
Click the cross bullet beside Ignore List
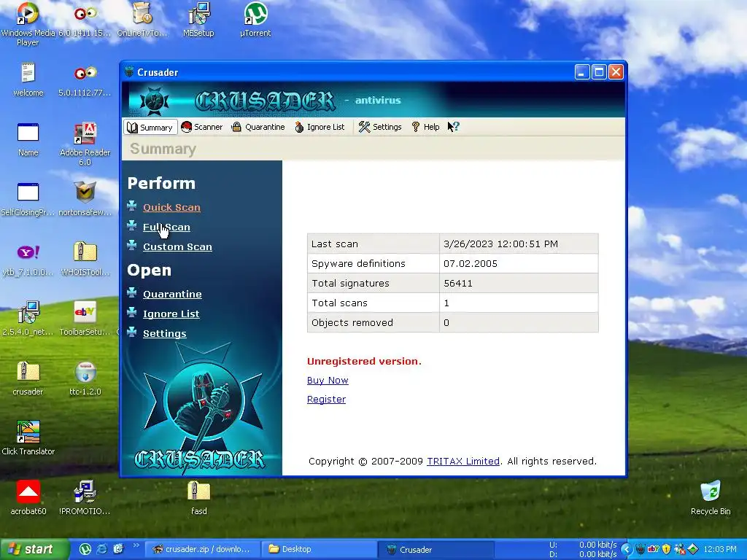132,312
